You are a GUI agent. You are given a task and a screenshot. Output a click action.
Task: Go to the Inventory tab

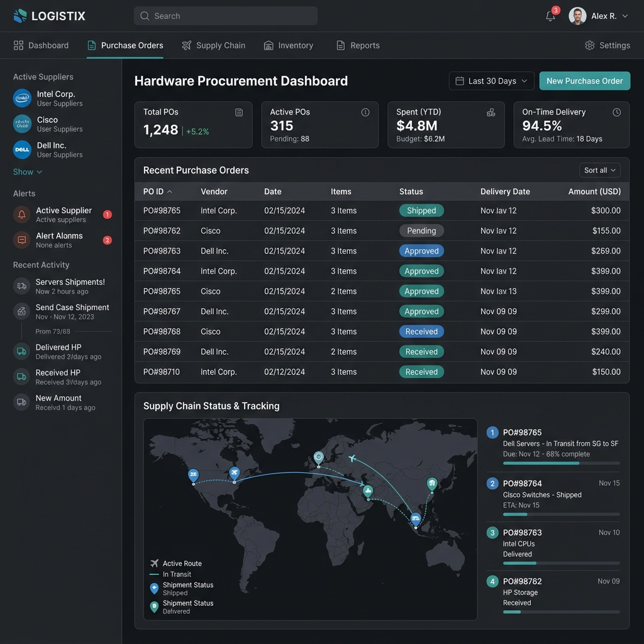(288, 45)
